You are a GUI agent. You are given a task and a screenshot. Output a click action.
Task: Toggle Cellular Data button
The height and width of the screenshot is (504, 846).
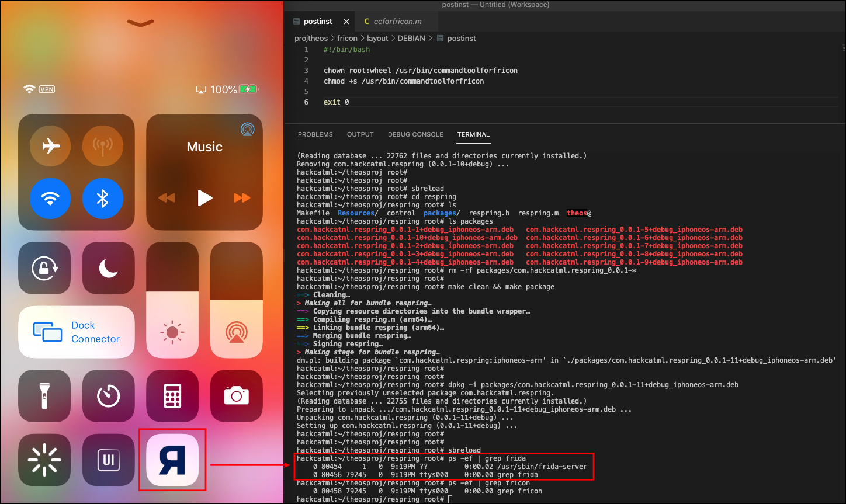coord(103,145)
